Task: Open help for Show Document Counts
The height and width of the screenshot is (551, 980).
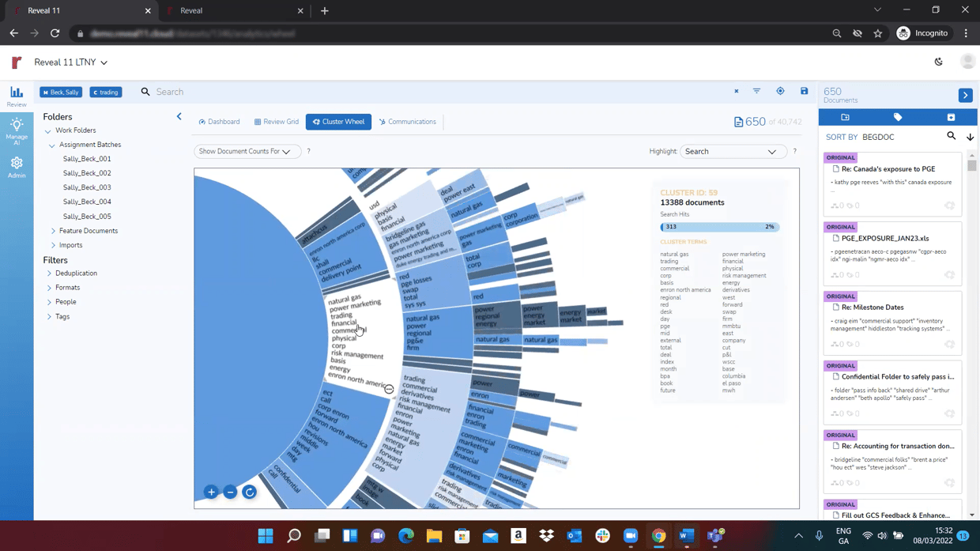Action: point(308,151)
